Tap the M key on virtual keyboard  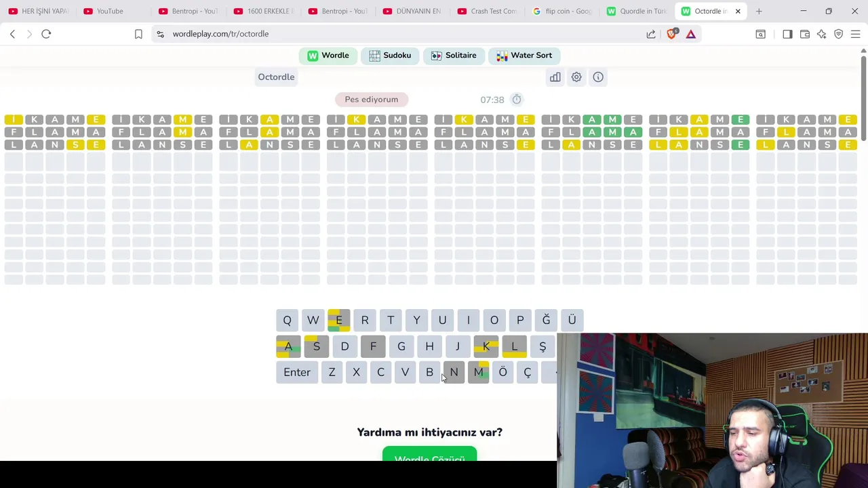[478, 372]
